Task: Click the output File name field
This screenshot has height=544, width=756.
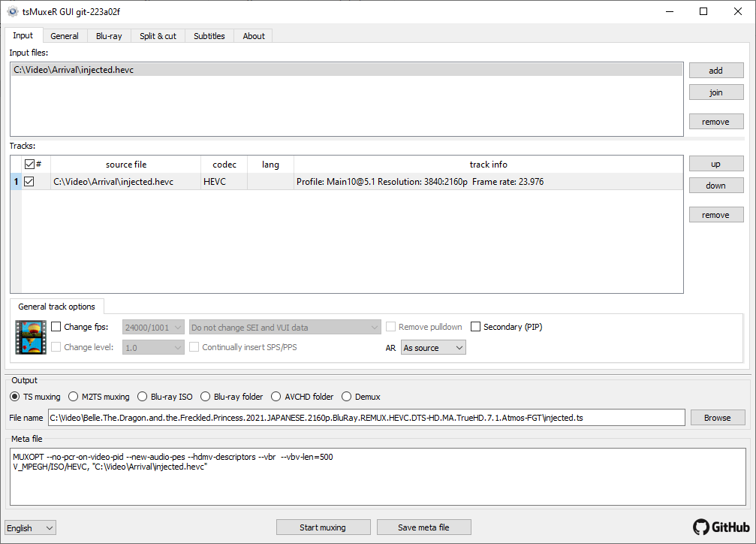Action: pos(366,418)
